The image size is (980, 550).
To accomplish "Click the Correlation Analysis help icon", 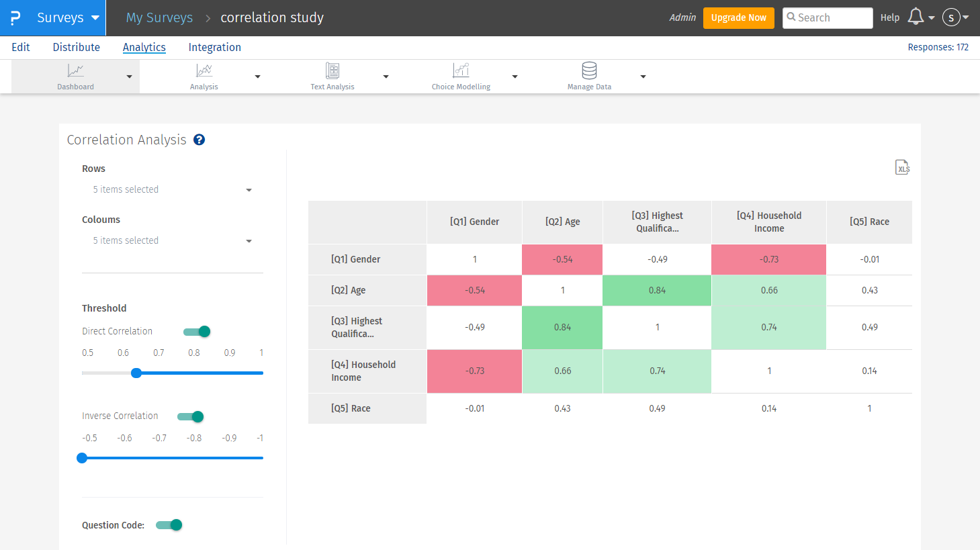I will pos(199,140).
